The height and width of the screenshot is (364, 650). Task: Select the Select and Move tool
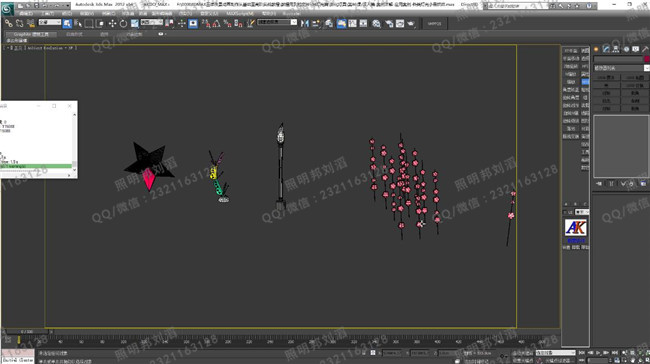(112, 24)
